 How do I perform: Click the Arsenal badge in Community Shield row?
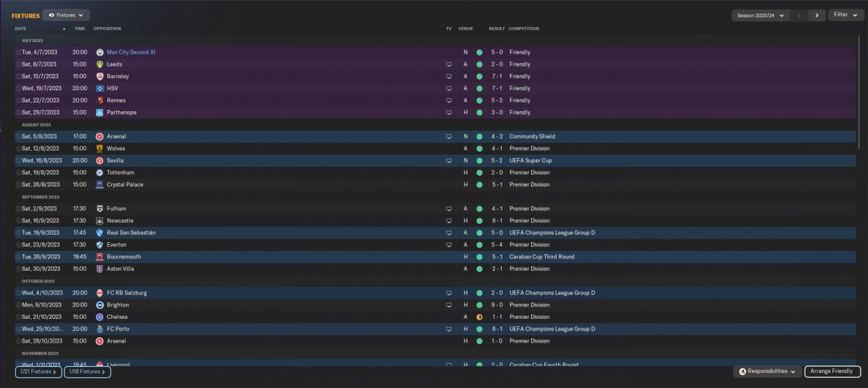coord(100,136)
